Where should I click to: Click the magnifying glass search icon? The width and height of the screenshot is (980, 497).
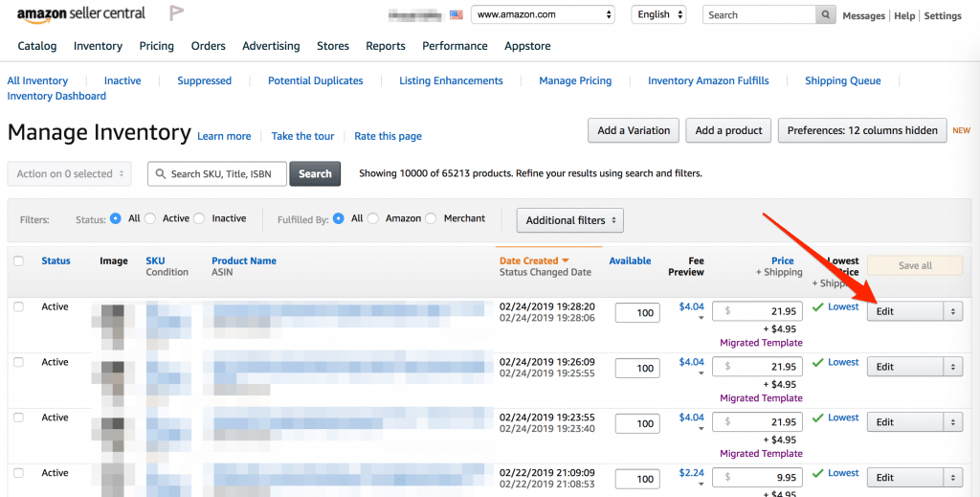825,15
